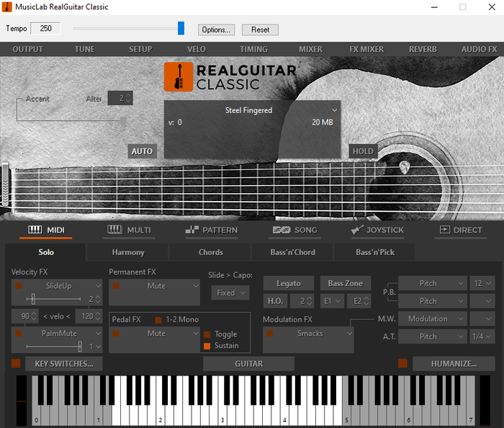Increase the Alter value stepper

[x=128, y=95]
